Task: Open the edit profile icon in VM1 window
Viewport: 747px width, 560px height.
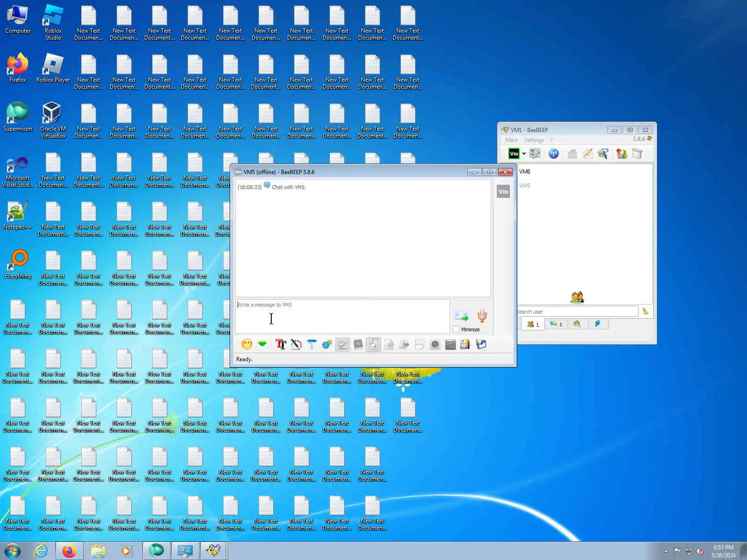Action: (x=535, y=154)
